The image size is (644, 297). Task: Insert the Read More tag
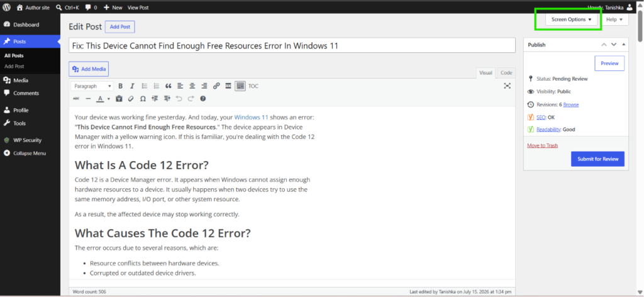coord(228,86)
